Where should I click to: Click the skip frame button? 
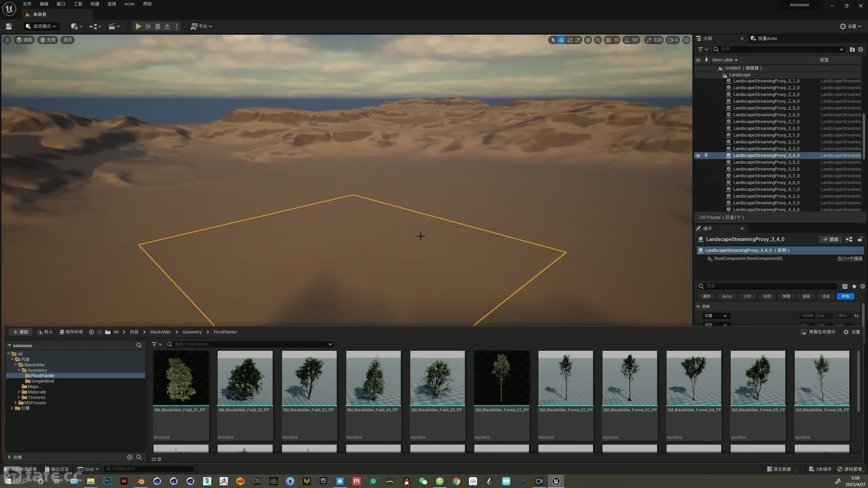(148, 26)
